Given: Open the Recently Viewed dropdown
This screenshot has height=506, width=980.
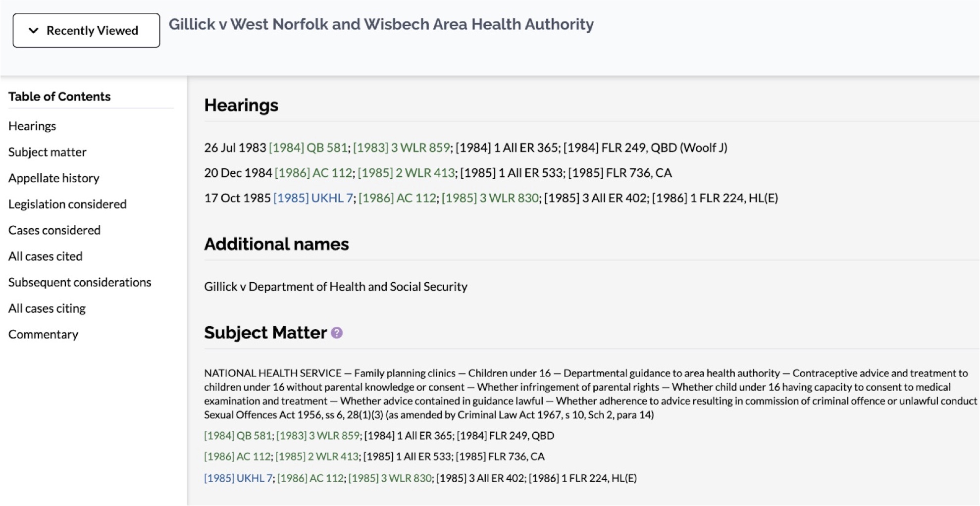Looking at the screenshot, I should click(x=86, y=31).
